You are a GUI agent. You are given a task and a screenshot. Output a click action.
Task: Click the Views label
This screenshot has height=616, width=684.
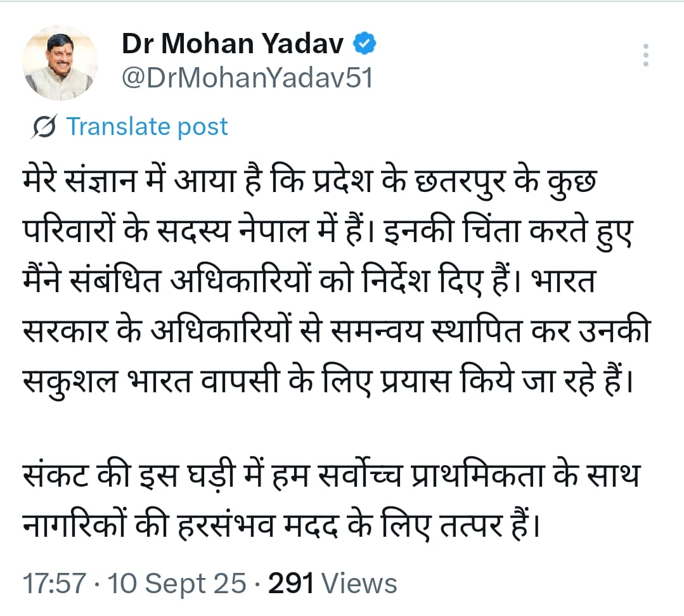(x=359, y=584)
